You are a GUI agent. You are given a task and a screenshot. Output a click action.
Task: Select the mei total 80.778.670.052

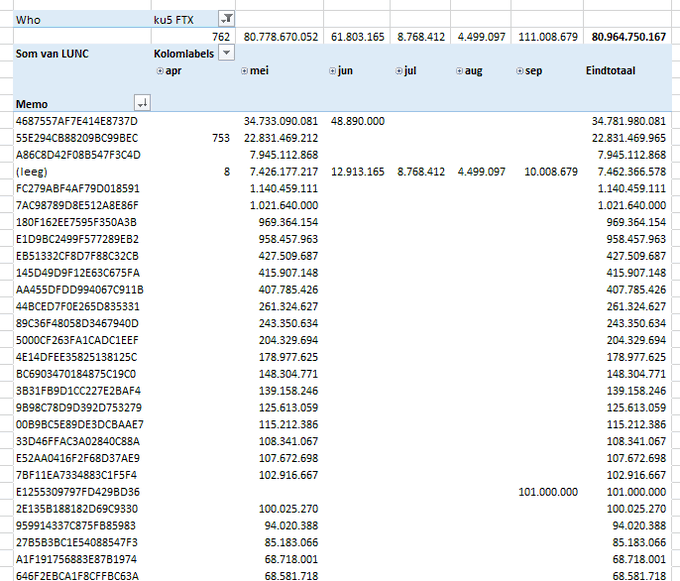[x=281, y=37]
